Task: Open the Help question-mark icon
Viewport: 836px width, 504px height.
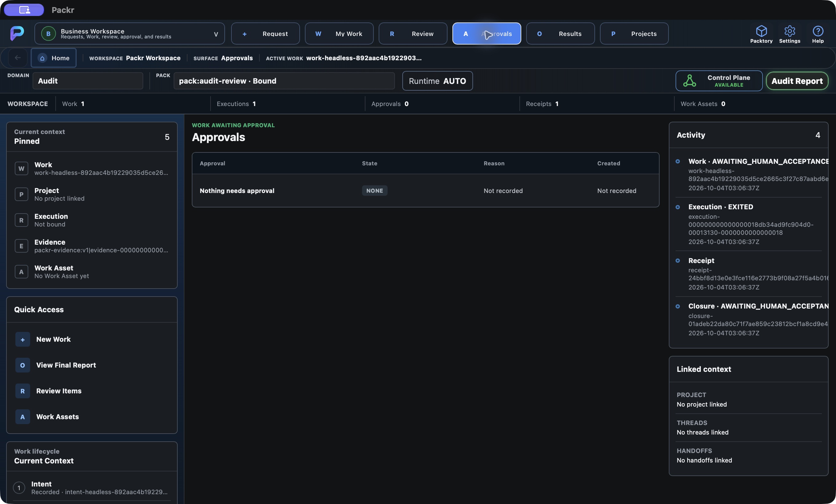Action: tap(818, 31)
